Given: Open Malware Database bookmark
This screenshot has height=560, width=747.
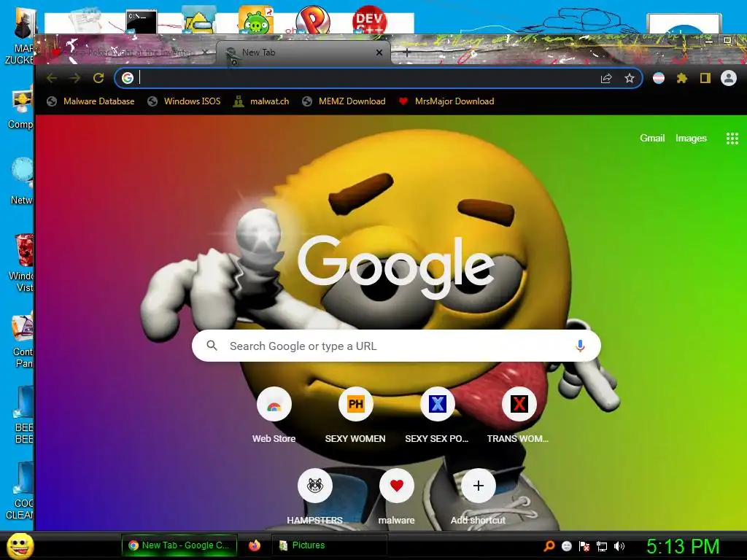Looking at the screenshot, I should (x=91, y=101).
